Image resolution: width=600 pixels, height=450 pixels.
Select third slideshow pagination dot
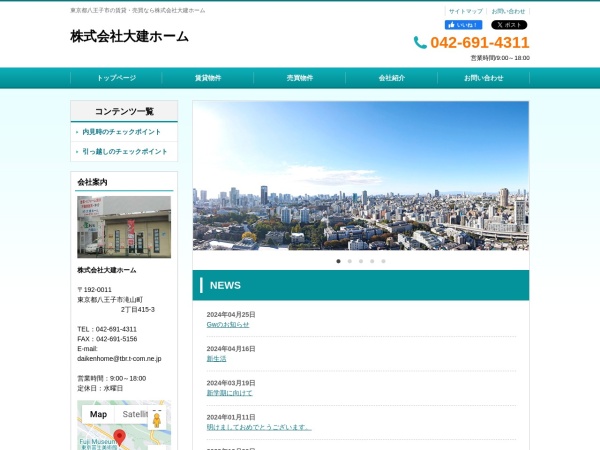pyautogui.click(x=361, y=261)
